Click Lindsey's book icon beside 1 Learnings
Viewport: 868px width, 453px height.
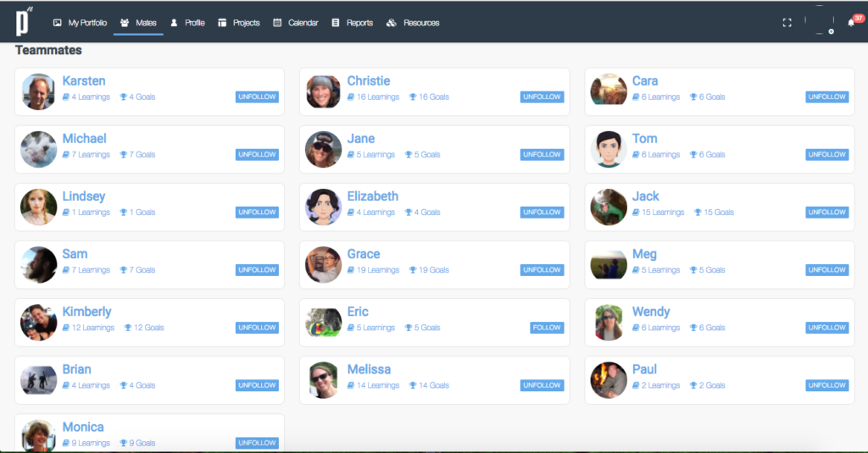point(65,212)
